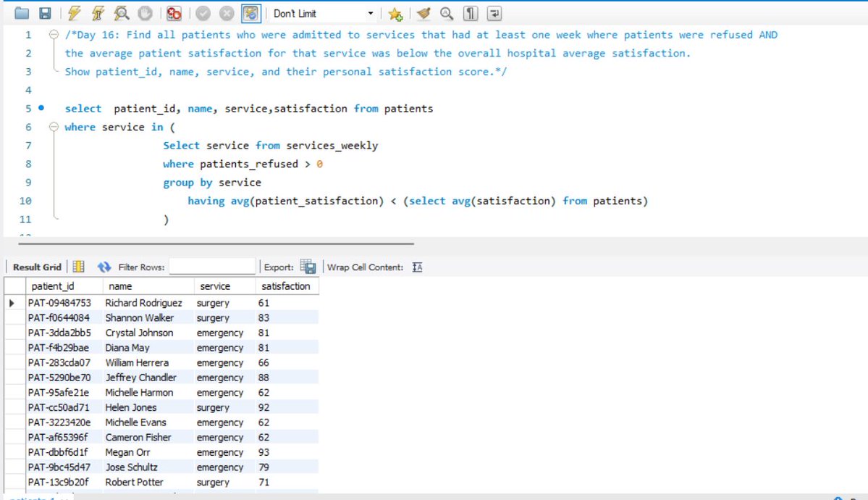Toggle the Wrap Cell Content icon
The image size is (868, 500).
tap(418, 267)
